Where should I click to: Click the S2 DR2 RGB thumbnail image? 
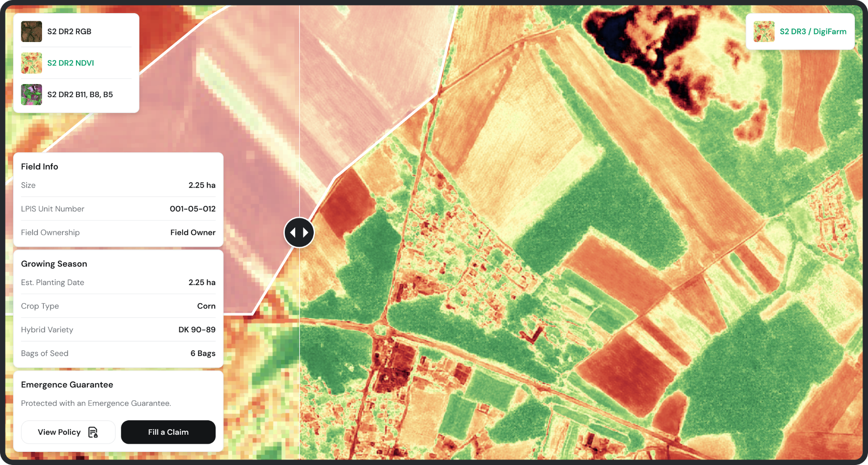pyautogui.click(x=32, y=32)
